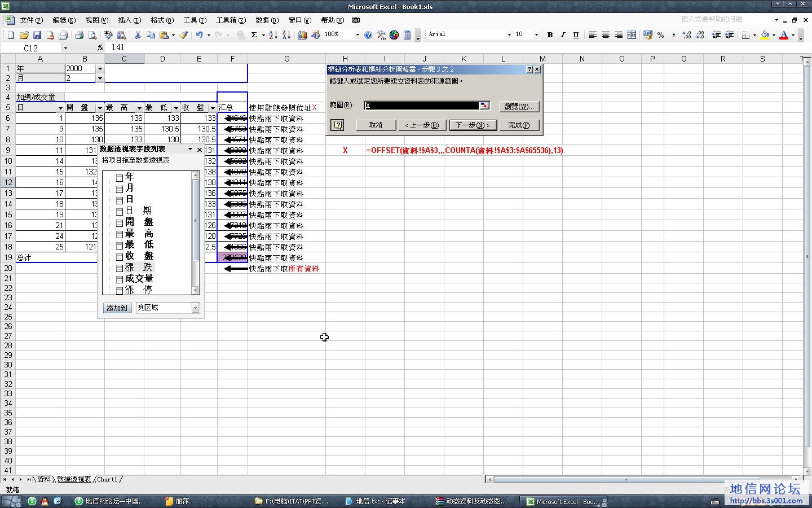Open Print Preview from the toolbar
Screen dimensions: 812x508
click(92, 35)
